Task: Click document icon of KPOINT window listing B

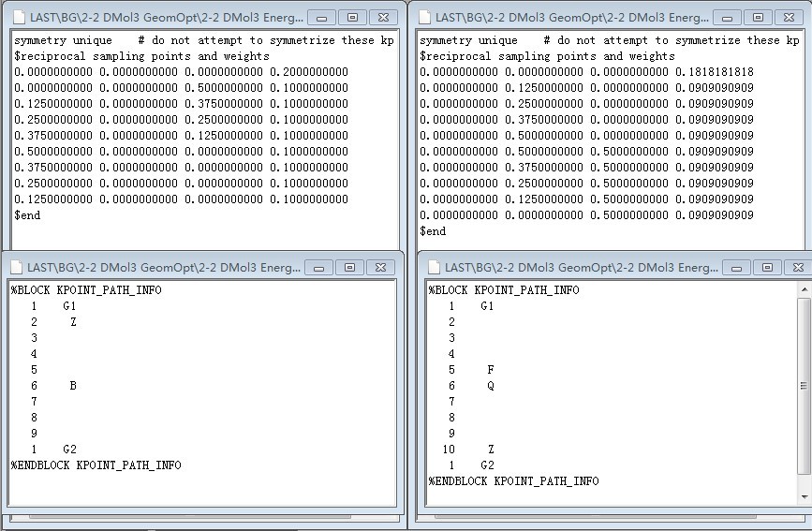Action: coord(17,267)
